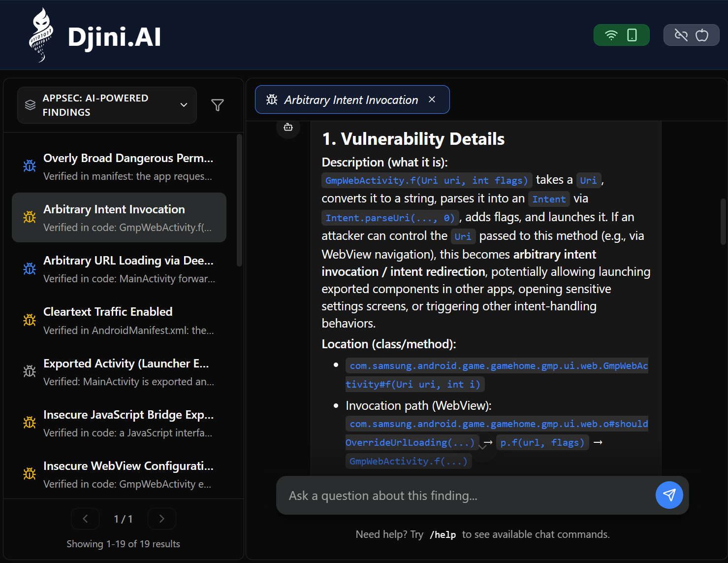Viewport: 728px width, 563px height.
Task: Click the findings list scrollbar
Action: 240,200
